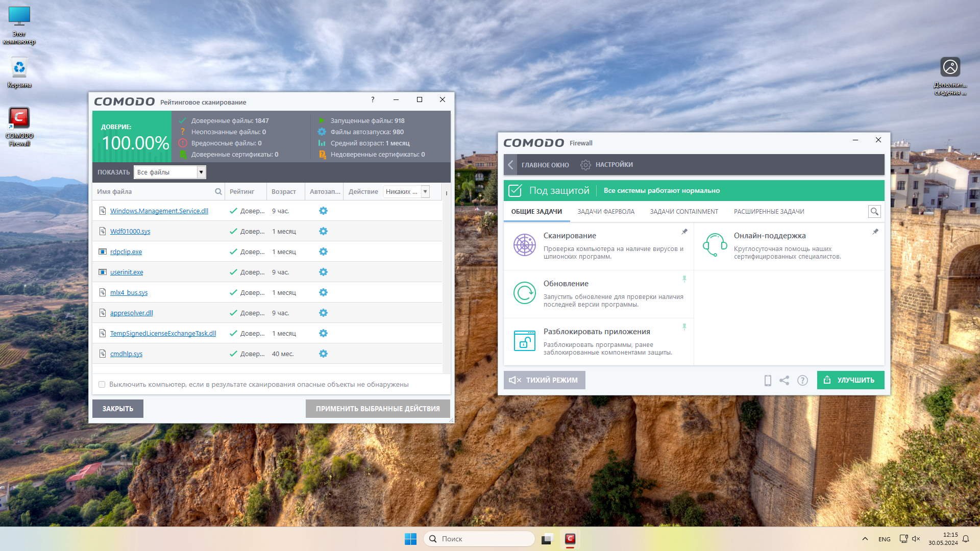Enable shutdown computer after scan checkbox
Image resolution: width=980 pixels, height=551 pixels.
coord(102,384)
